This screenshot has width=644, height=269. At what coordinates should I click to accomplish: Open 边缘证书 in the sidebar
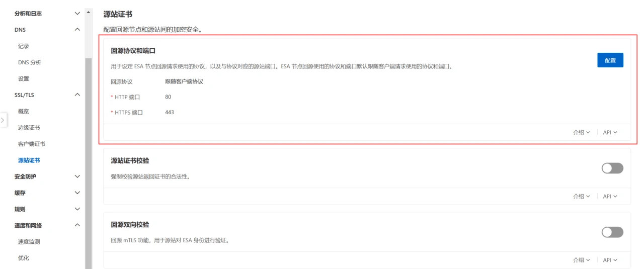[29, 128]
